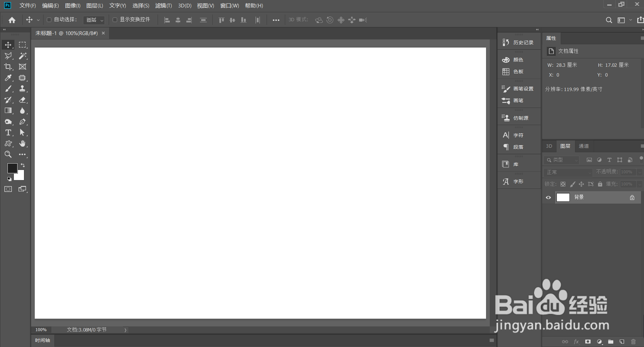644x347 pixels.
Task: Align left edges icon in options bar
Action: click(167, 20)
